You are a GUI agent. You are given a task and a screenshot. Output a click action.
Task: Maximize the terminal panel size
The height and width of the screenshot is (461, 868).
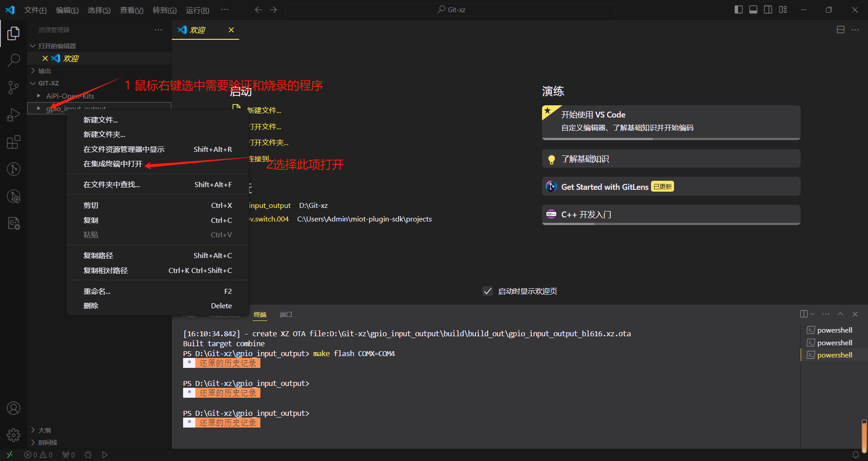840,314
